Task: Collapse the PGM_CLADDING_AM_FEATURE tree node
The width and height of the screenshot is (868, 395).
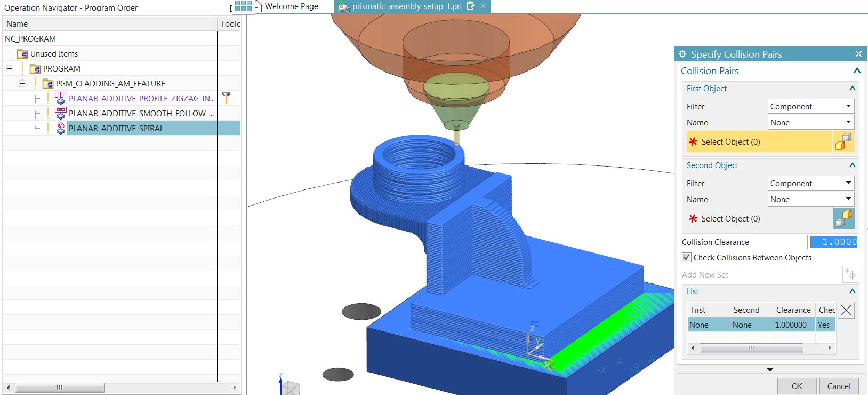Action: (x=22, y=83)
